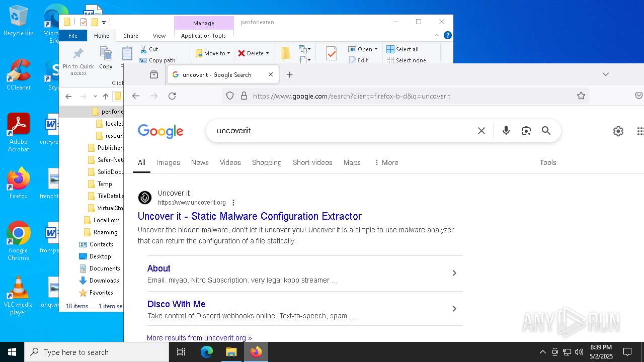This screenshot has width=644, height=362.
Task: Open more options for Uncover it result
Action: pyautogui.click(x=233, y=203)
